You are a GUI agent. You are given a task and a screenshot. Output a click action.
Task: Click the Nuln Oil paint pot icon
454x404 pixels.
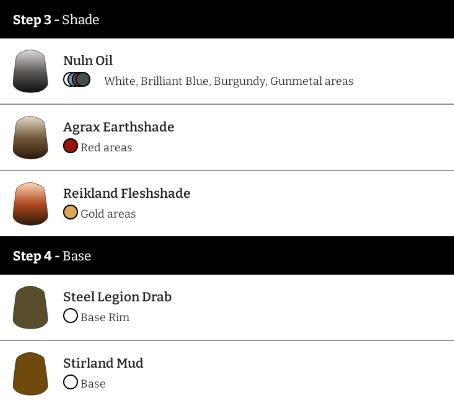tap(30, 71)
